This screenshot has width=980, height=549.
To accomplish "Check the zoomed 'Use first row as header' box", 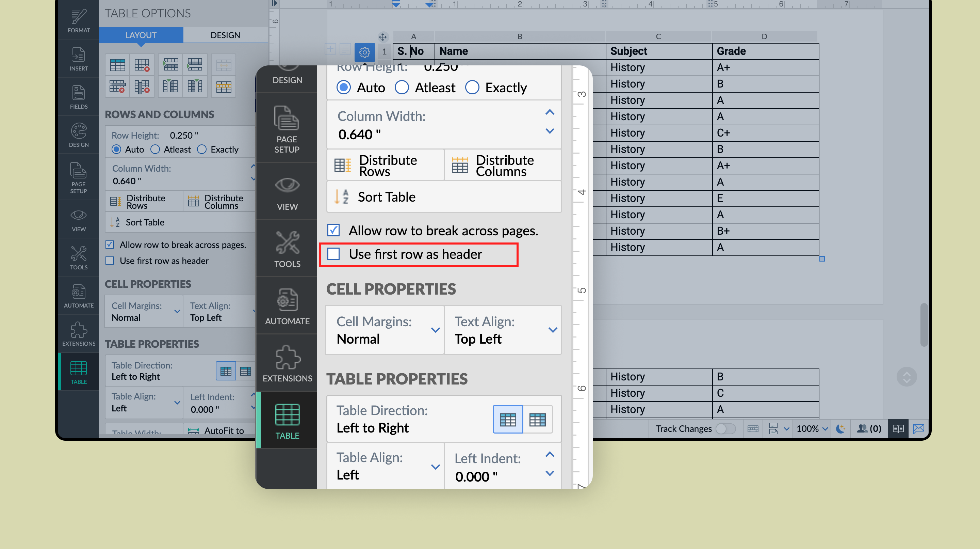I will (333, 254).
